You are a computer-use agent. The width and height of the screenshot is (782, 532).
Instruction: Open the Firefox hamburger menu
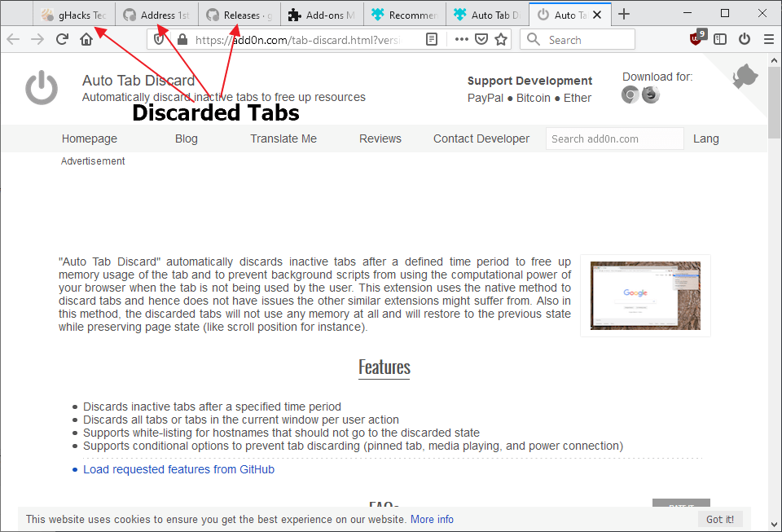click(x=768, y=39)
